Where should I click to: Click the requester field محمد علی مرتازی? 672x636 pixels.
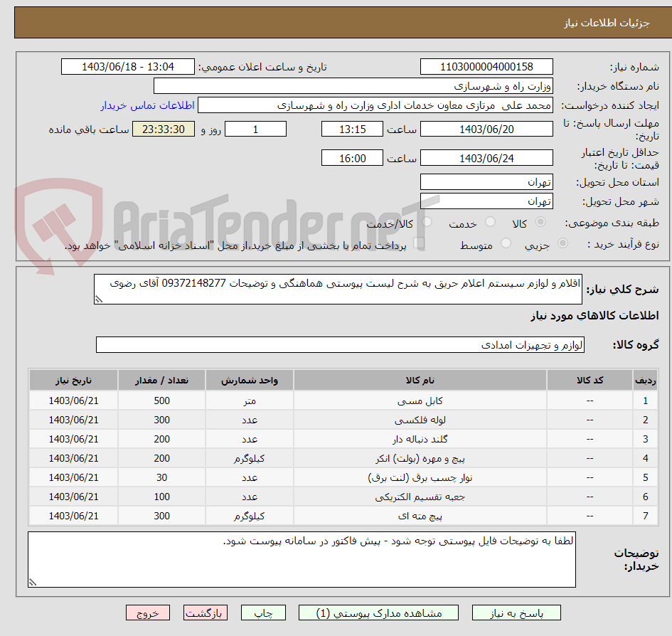(375, 105)
